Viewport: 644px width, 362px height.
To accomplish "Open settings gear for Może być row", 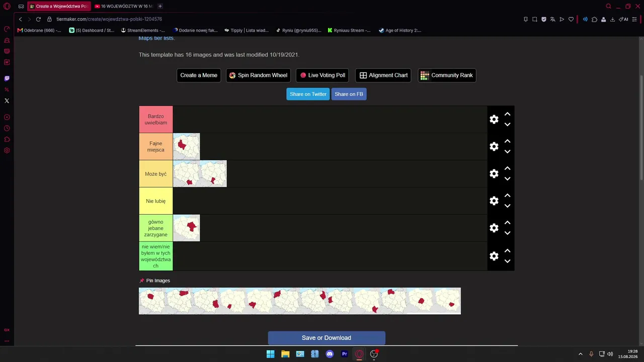I will [x=494, y=173].
